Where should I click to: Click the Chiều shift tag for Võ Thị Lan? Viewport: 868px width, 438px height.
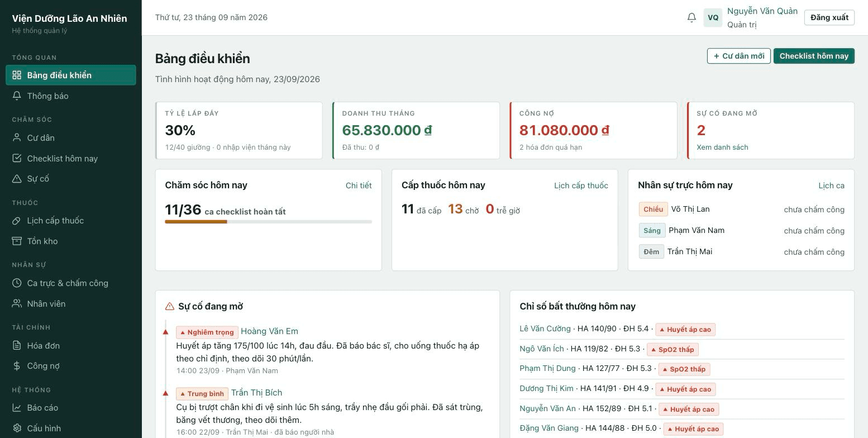tap(653, 209)
